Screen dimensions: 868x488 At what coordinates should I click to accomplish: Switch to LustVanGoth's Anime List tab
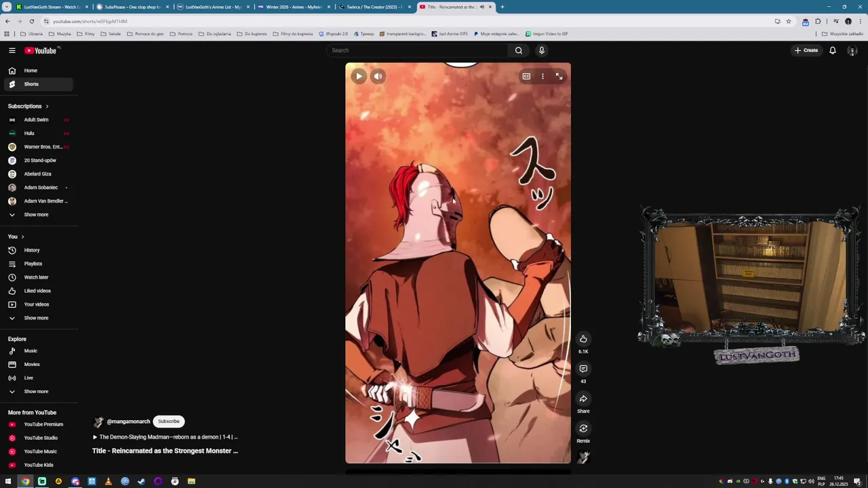(x=213, y=7)
